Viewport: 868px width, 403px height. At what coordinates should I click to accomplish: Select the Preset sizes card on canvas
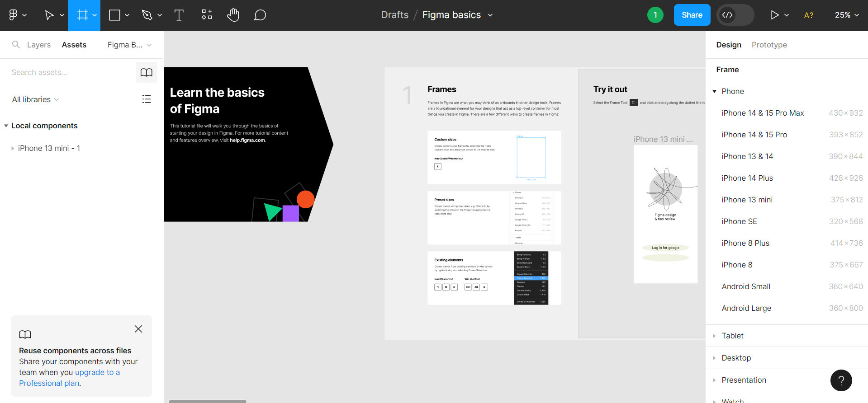point(494,218)
